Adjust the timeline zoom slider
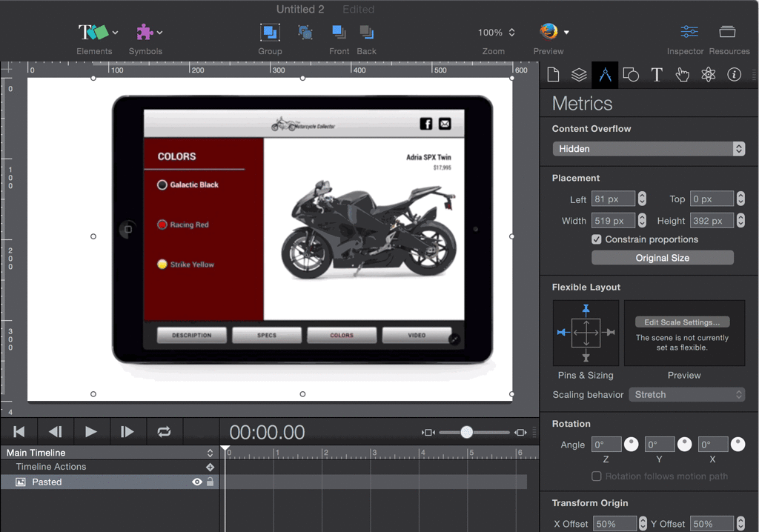Screen dimensions: 759x532 465,431
